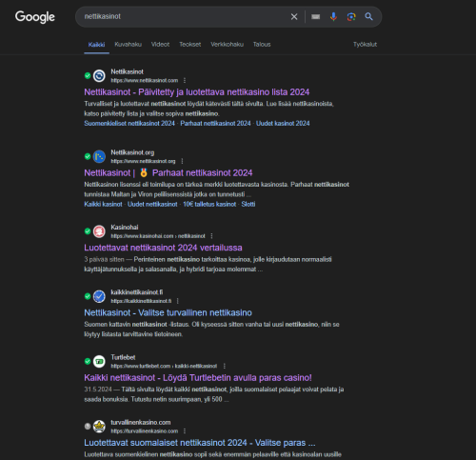The height and width of the screenshot is (460, 476).
Task: Click the turvallinenkasino.com site favicon
Action: tap(99, 427)
